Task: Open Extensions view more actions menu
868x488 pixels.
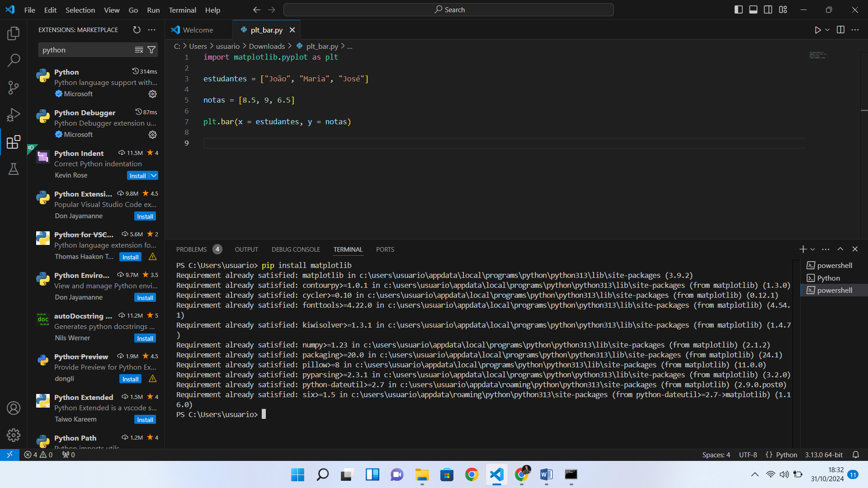Action: [152, 30]
